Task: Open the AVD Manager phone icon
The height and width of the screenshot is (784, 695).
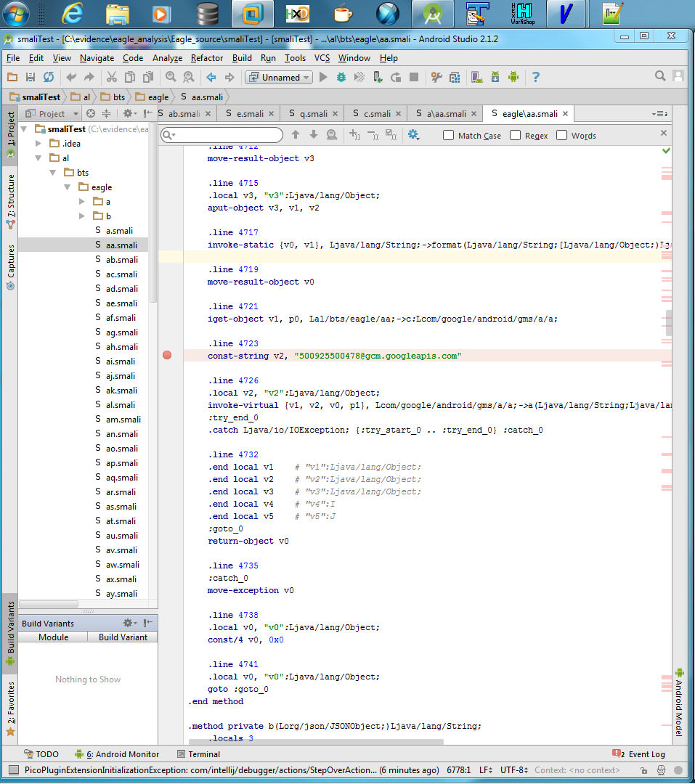Action: pyautogui.click(x=476, y=77)
